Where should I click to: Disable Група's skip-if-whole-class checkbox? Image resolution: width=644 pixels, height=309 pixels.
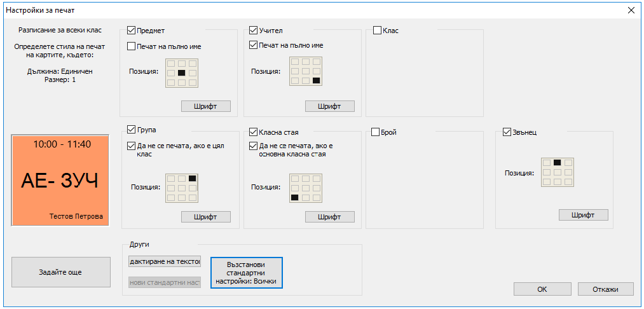(132, 146)
